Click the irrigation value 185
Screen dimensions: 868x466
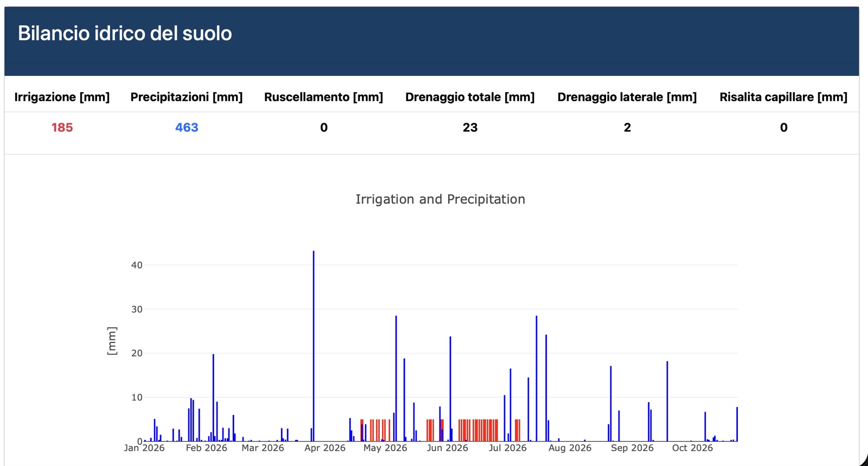point(62,127)
